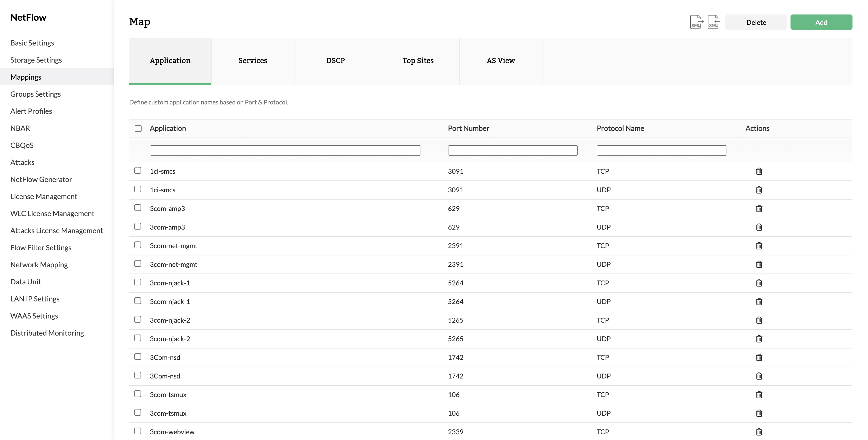Check the 3com-tsmux TCP row checkbox
This screenshot has width=868, height=440.
pos(137,394)
